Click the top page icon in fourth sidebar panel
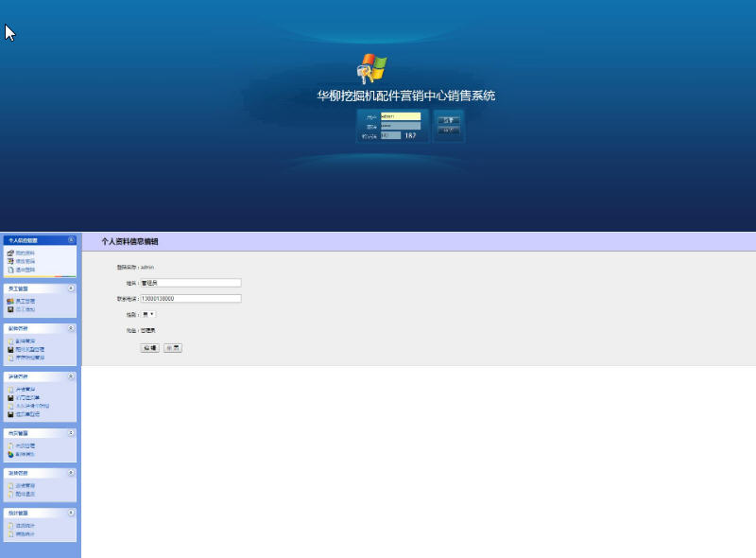 (10, 390)
